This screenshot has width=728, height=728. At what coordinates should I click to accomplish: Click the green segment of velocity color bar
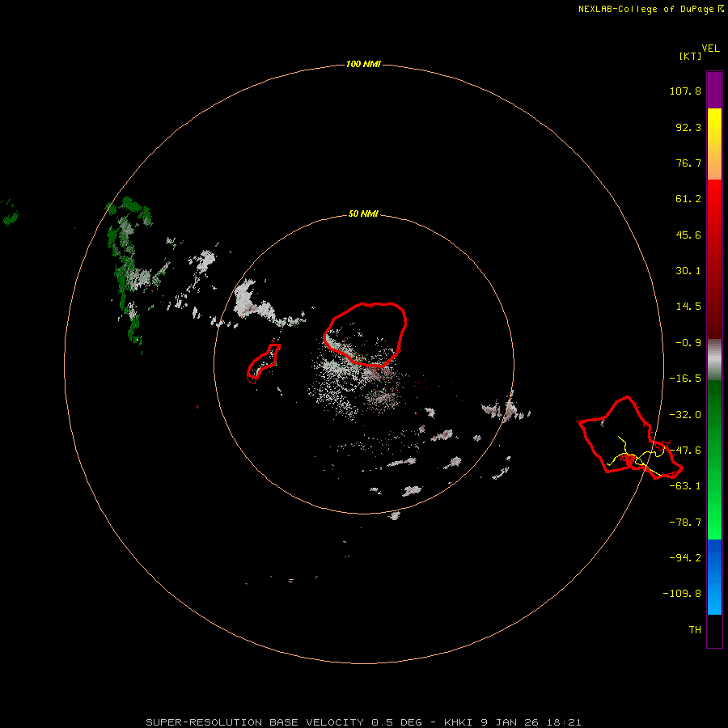(714, 459)
